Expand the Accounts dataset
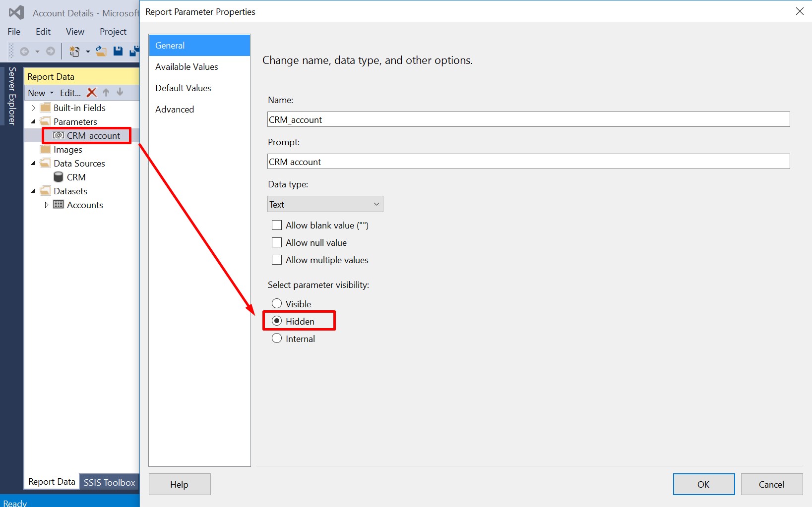 pos(47,205)
